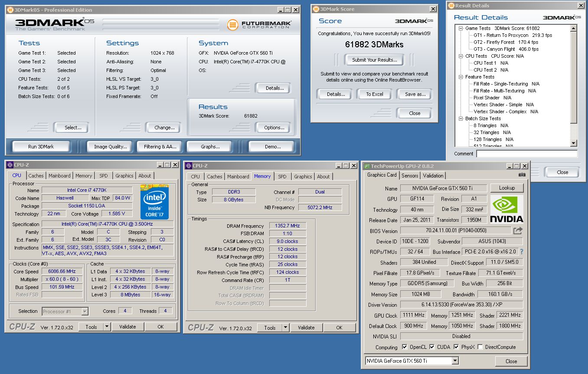The width and height of the screenshot is (588, 374).
Task: Click the Comment input field
Action: point(527,154)
